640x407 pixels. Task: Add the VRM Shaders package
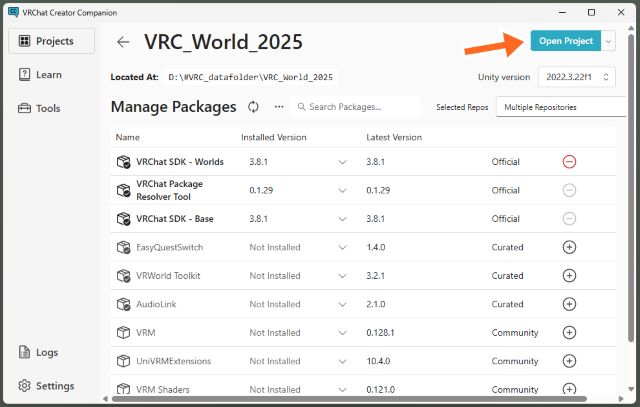coord(569,389)
